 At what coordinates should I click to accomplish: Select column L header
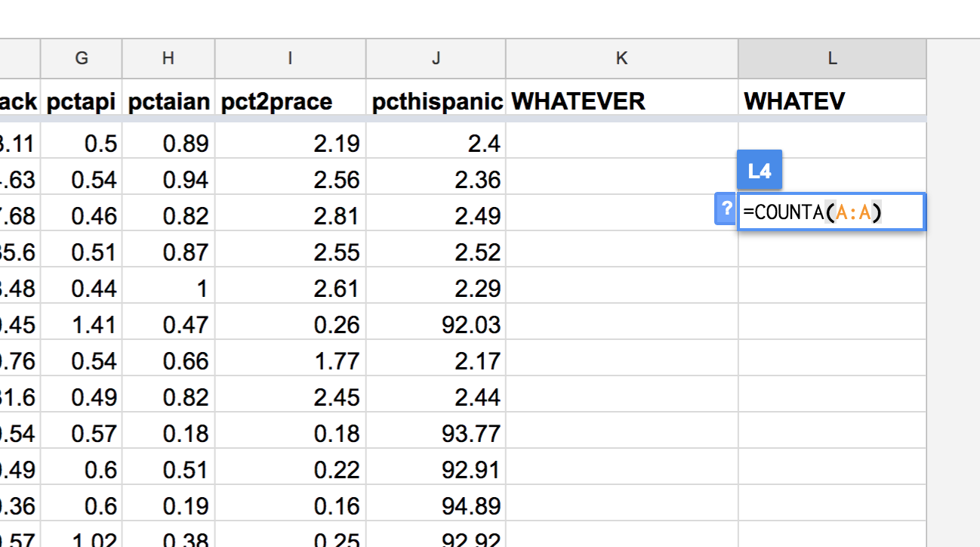point(832,58)
